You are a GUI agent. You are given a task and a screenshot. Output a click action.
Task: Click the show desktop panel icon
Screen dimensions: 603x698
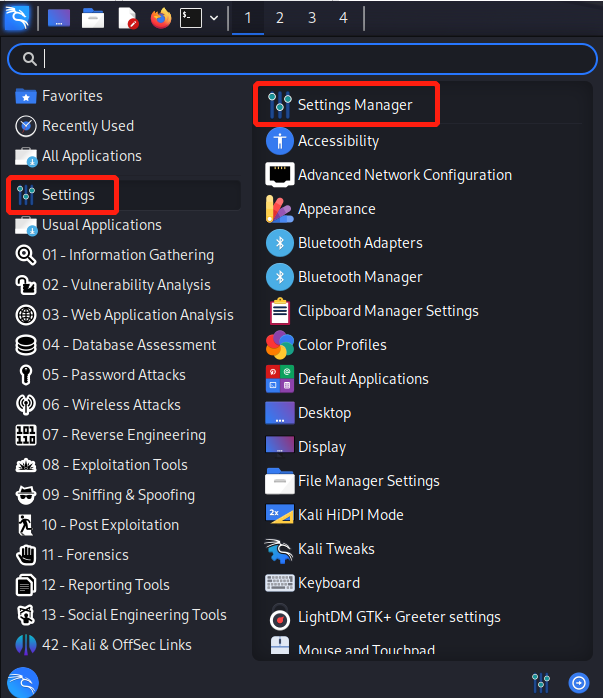(x=59, y=18)
